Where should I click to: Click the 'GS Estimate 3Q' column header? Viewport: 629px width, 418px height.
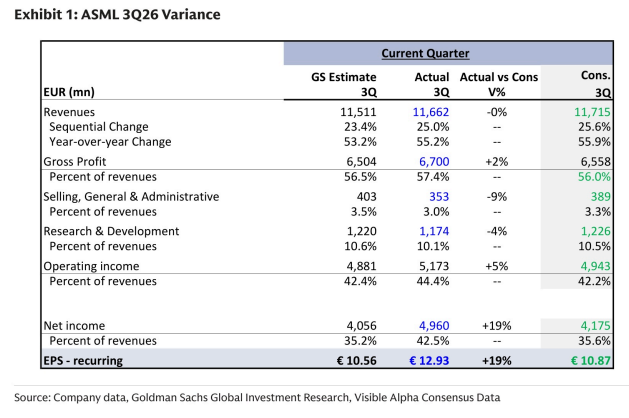[x=344, y=84]
